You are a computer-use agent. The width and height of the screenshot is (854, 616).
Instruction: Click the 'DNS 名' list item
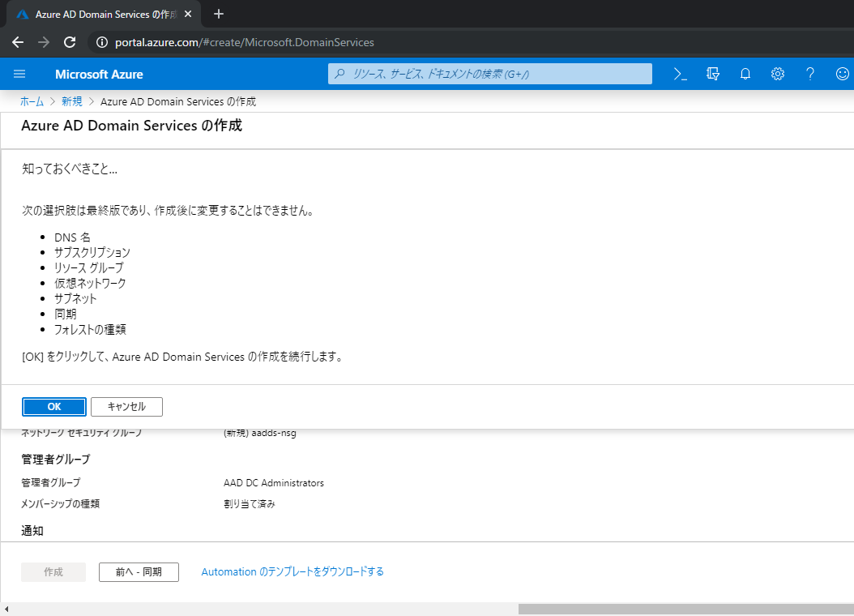click(x=72, y=237)
